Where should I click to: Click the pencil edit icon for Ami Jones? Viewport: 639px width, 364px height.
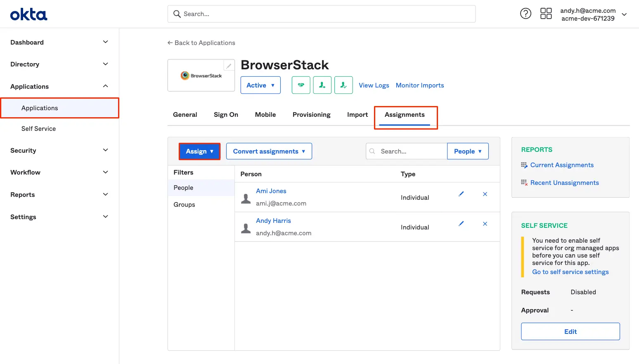461,194
